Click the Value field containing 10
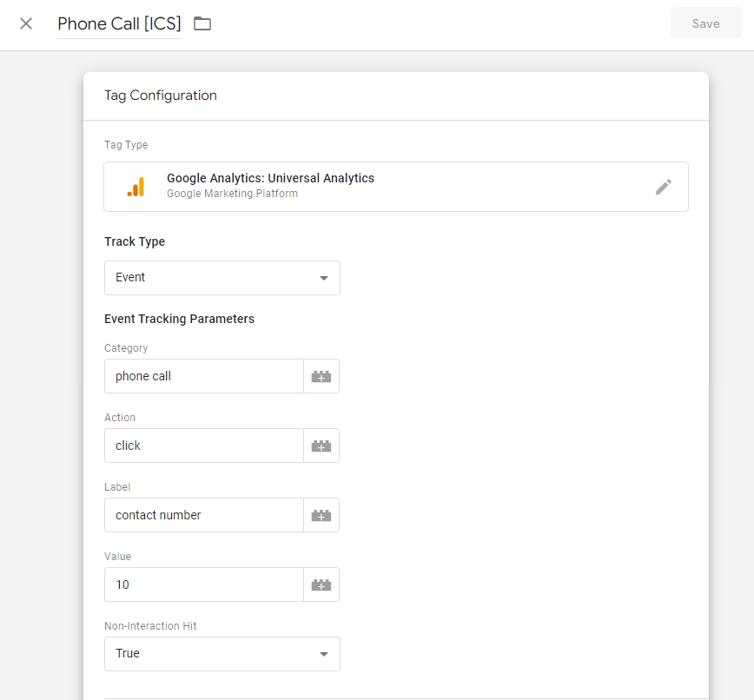 point(204,584)
